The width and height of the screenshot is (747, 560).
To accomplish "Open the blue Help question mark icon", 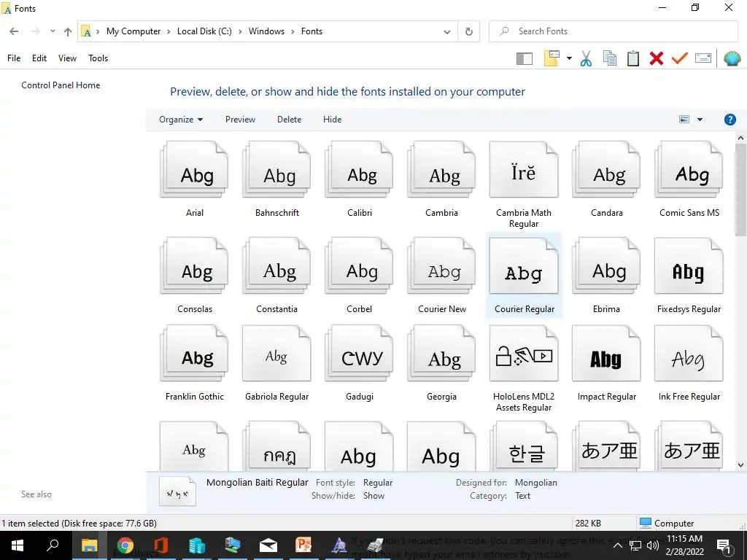I will click(x=729, y=120).
